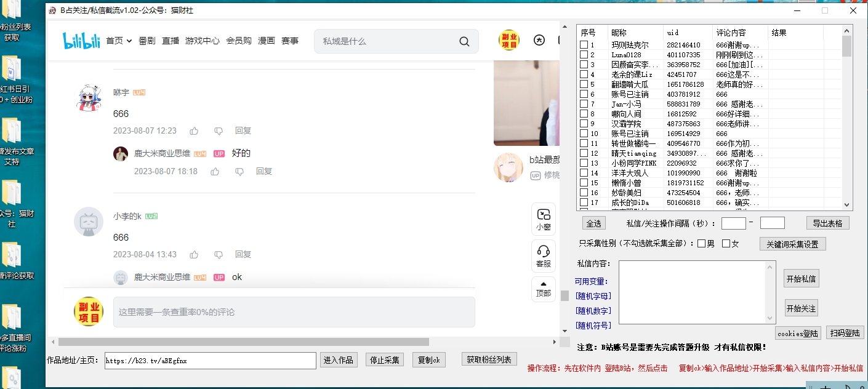Click the 开始私信 button
Screen dimensions: 868x389
click(801, 279)
